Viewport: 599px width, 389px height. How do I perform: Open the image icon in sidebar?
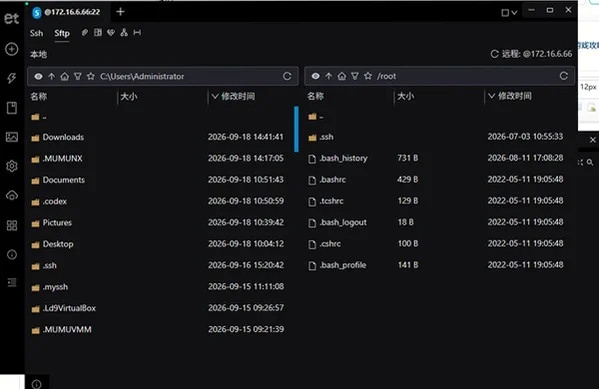(12, 137)
